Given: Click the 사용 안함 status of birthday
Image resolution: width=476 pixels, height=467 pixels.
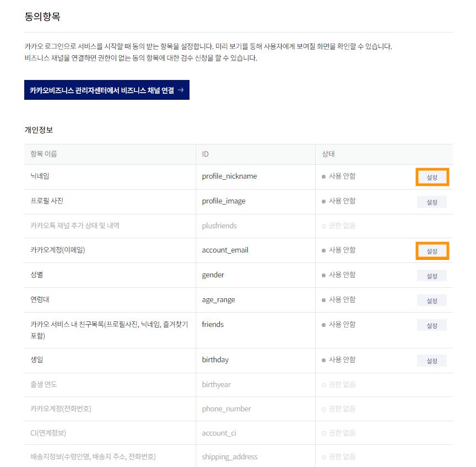Looking at the screenshot, I should 338,359.
